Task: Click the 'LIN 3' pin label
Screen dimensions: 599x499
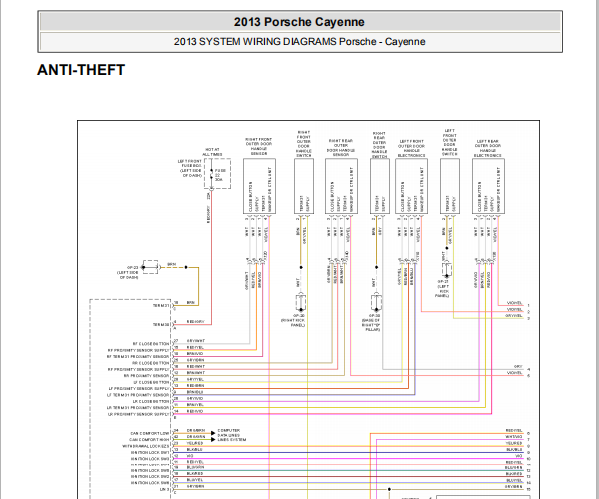Action: point(164,489)
